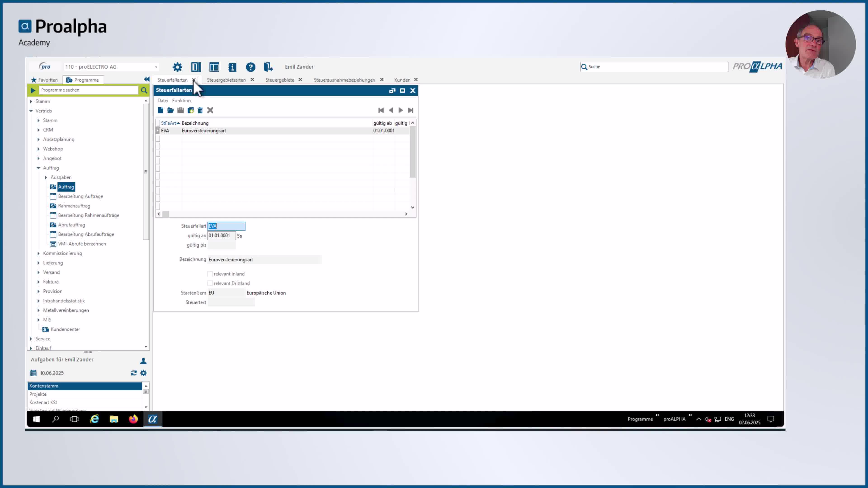Expand the Faktura node
This screenshot has width=868, height=488.
(38, 282)
